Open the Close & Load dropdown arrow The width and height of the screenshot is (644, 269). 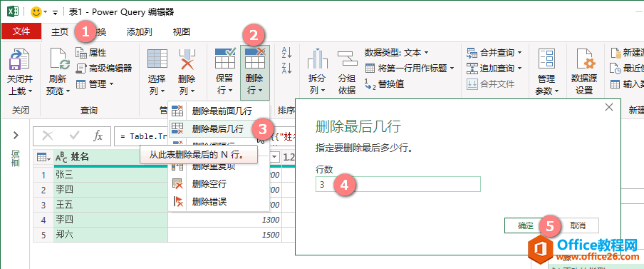31,91
